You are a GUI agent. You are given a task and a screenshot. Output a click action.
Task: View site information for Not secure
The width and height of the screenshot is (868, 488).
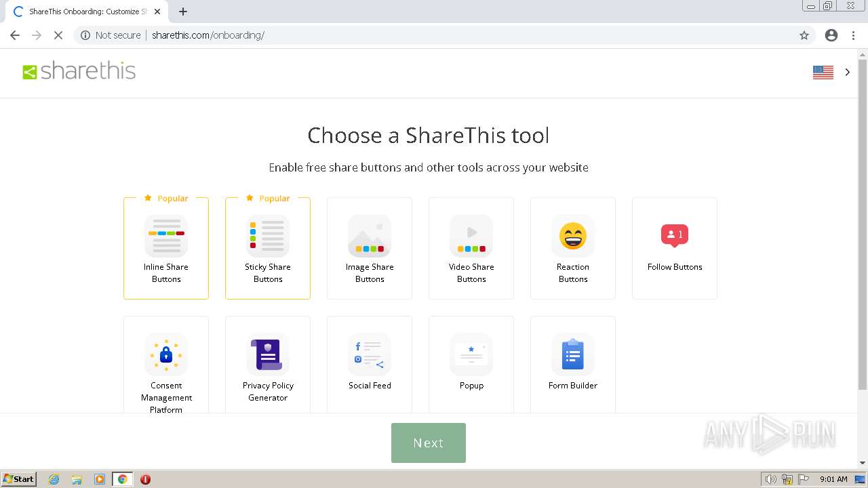[x=111, y=35]
